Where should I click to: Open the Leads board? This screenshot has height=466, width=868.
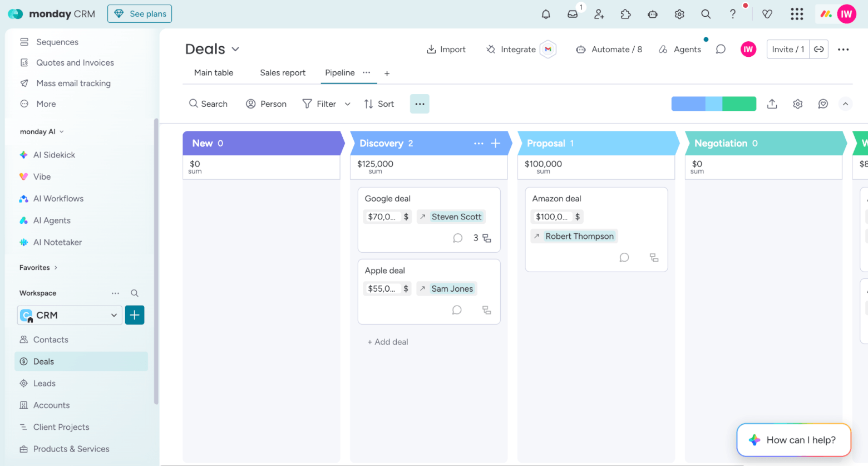point(44,383)
